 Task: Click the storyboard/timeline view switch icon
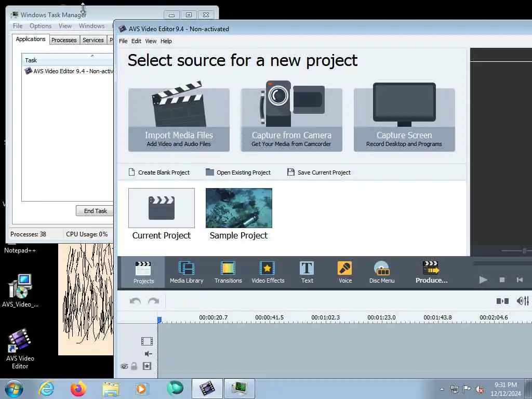pos(502,301)
